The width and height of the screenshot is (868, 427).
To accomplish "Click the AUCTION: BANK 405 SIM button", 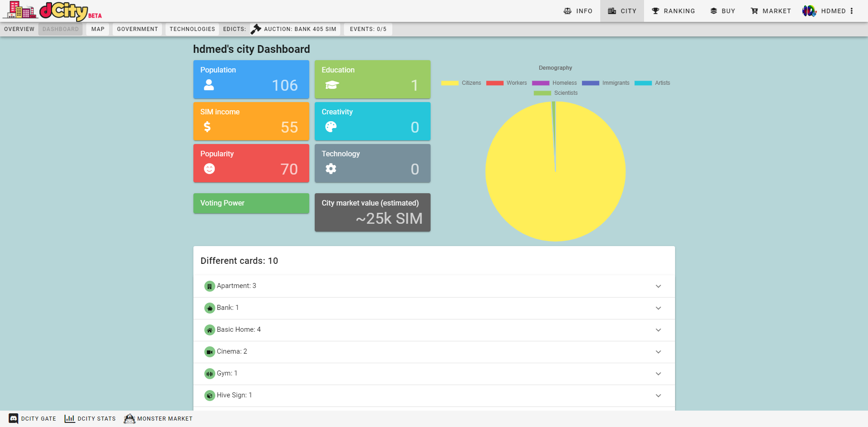I will point(295,29).
